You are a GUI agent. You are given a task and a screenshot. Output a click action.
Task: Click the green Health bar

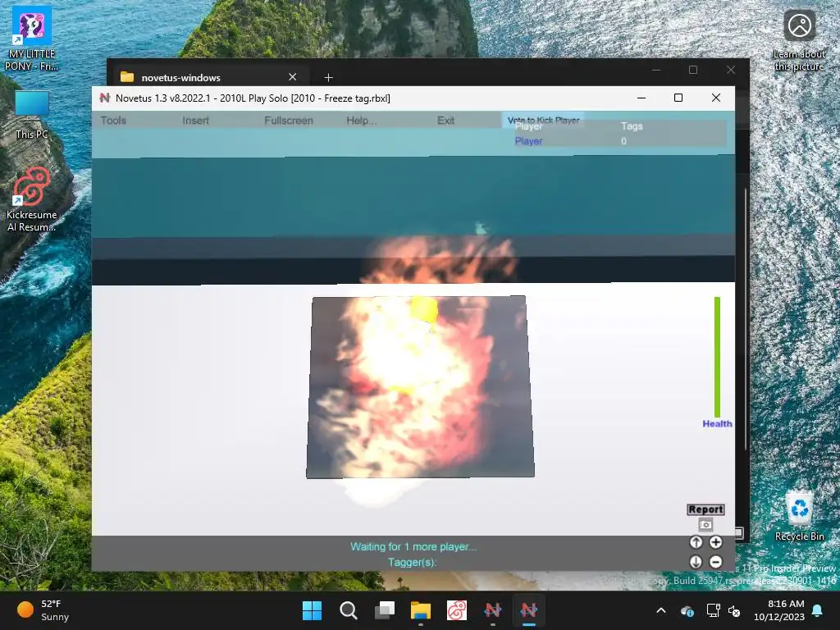[717, 357]
